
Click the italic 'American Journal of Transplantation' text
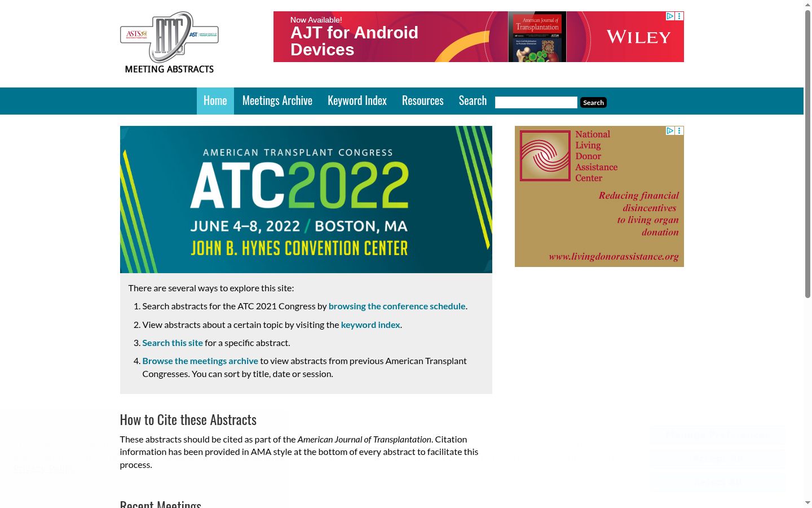364,439
